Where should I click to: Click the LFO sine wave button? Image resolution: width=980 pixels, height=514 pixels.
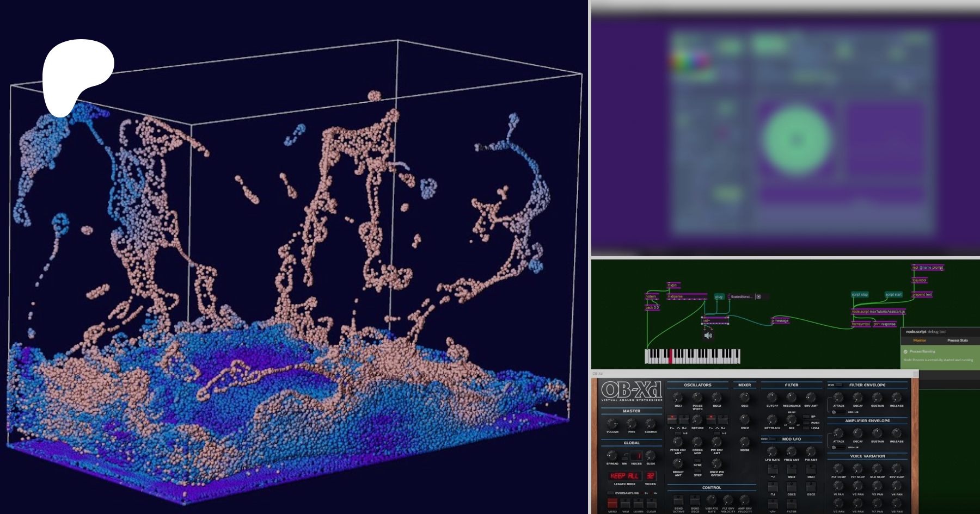[x=773, y=469]
